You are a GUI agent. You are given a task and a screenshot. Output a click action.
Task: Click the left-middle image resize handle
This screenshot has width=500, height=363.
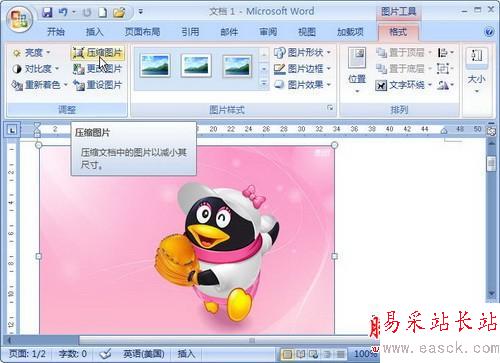[38, 256]
